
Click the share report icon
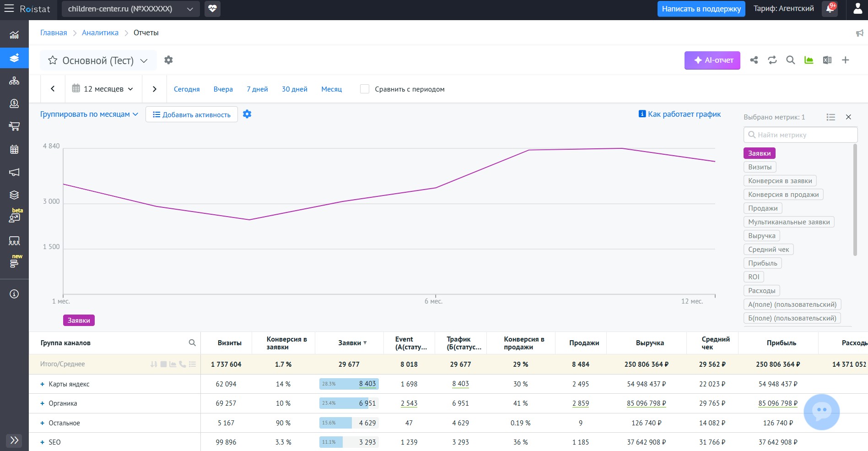click(754, 60)
